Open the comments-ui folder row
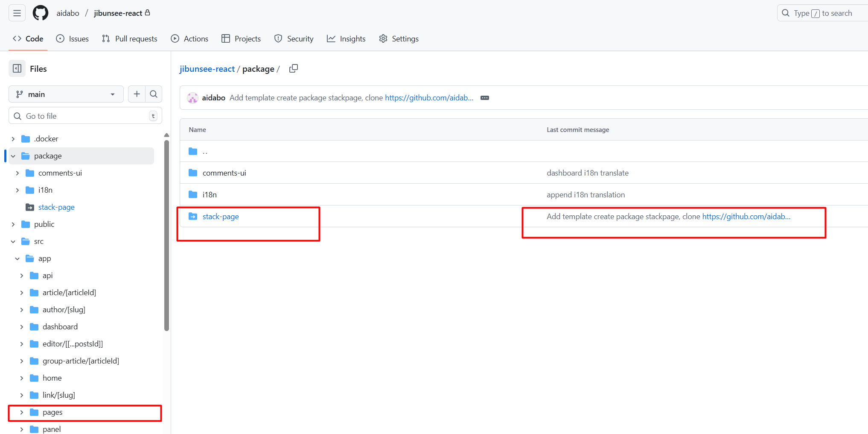Image resolution: width=868 pixels, height=434 pixels. [224, 173]
